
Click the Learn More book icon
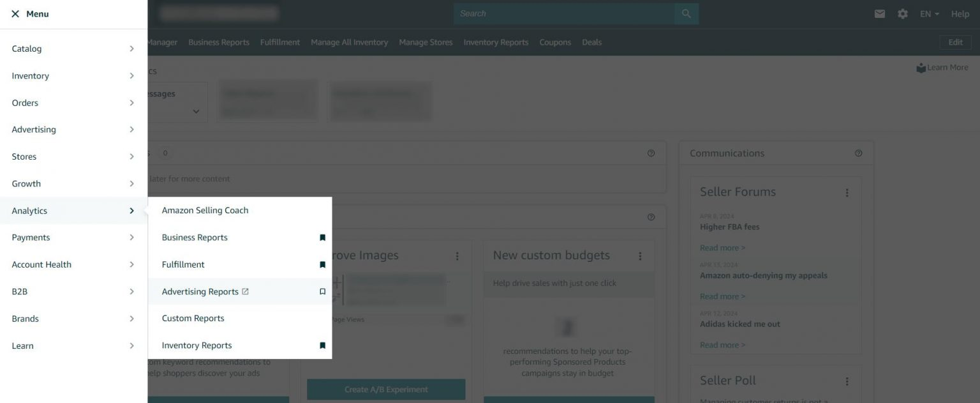click(921, 68)
